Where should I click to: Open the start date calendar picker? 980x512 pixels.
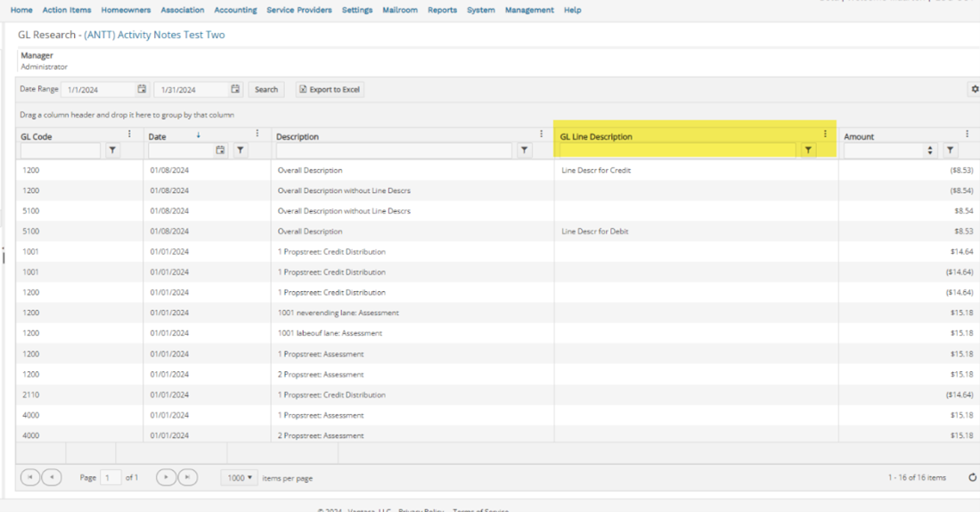[x=142, y=89]
